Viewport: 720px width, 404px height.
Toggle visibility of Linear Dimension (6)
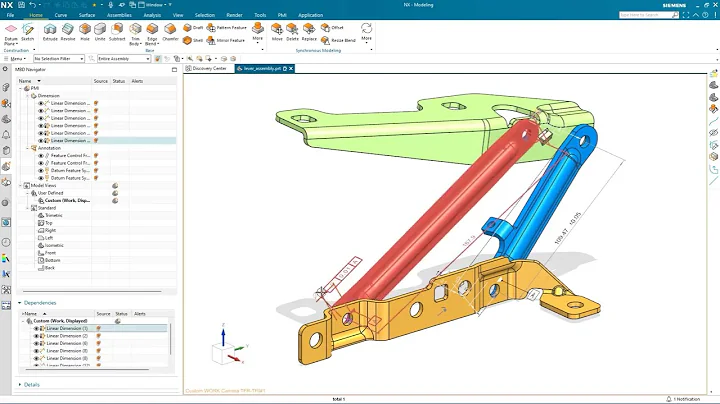click(36, 343)
